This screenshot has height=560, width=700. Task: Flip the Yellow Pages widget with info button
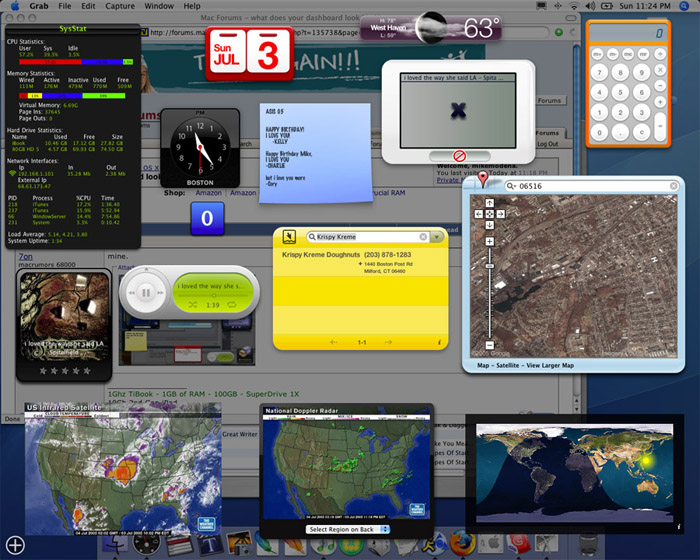(x=439, y=342)
